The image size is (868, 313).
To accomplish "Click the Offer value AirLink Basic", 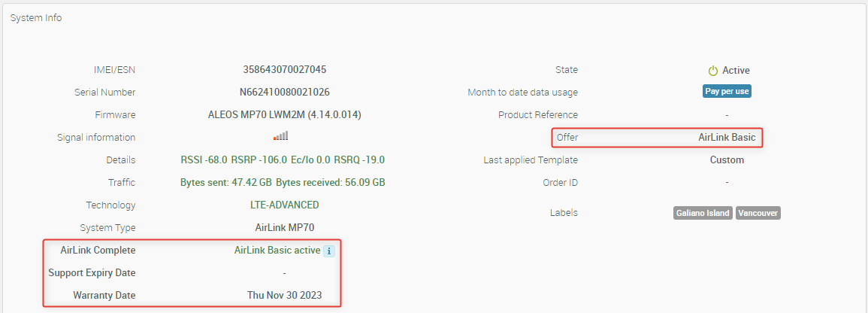I will coord(727,138).
